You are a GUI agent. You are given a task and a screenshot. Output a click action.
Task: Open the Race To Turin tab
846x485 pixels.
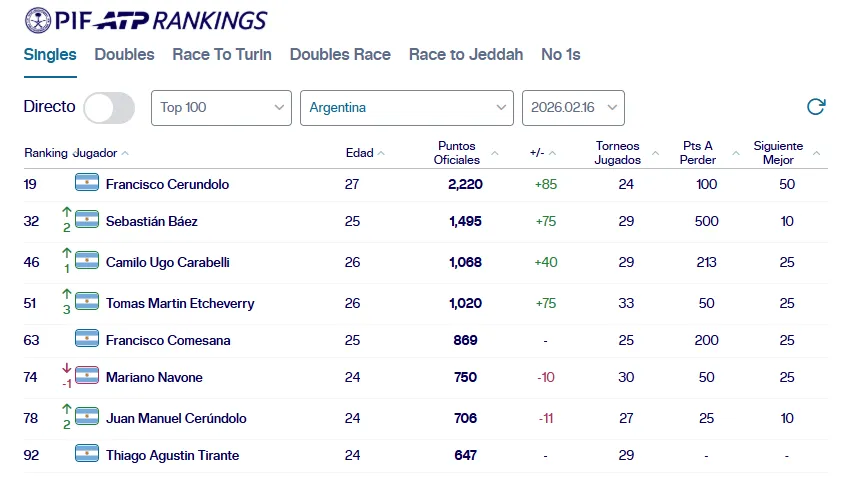click(x=222, y=54)
